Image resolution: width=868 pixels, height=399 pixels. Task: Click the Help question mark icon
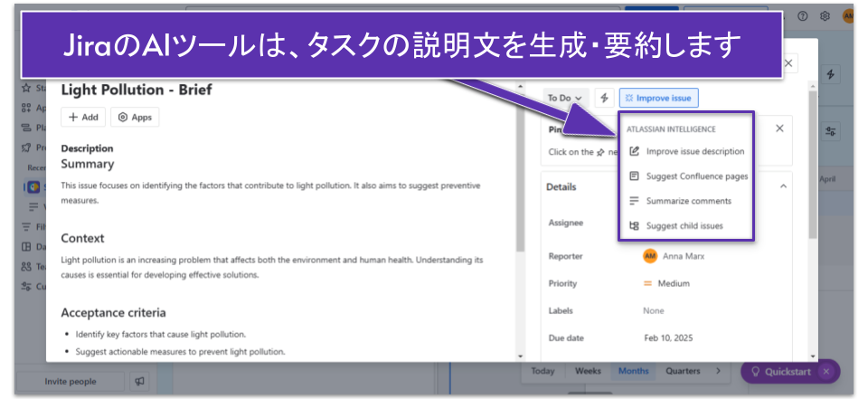pyautogui.click(x=802, y=16)
